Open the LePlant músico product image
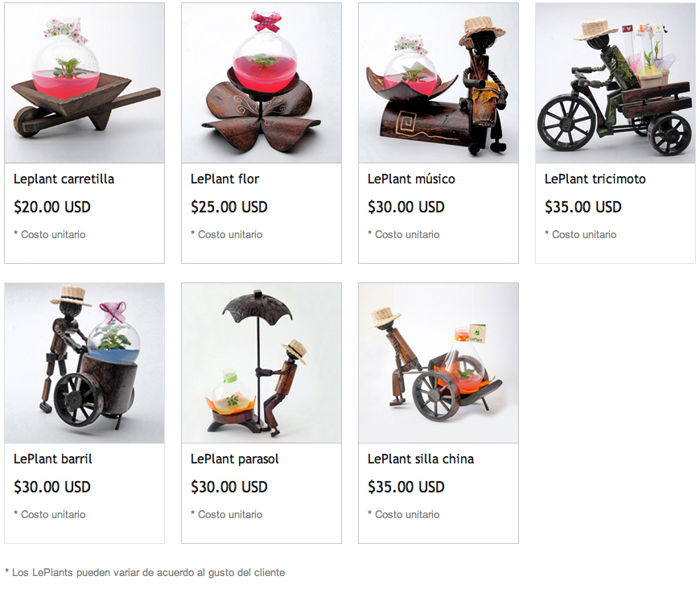 439,83
